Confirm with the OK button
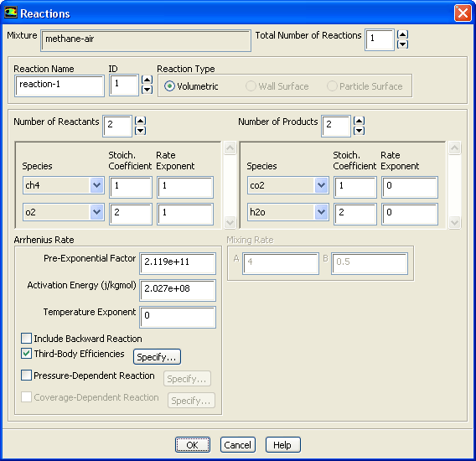 pos(193,445)
